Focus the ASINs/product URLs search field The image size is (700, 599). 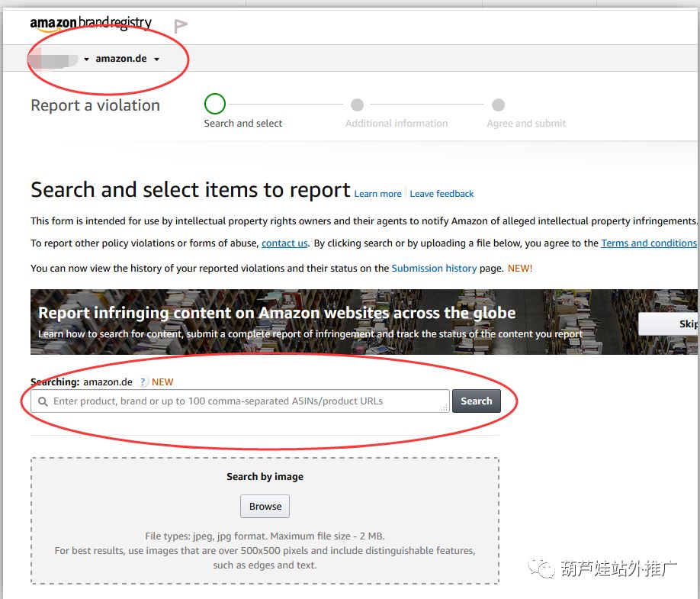tap(240, 401)
